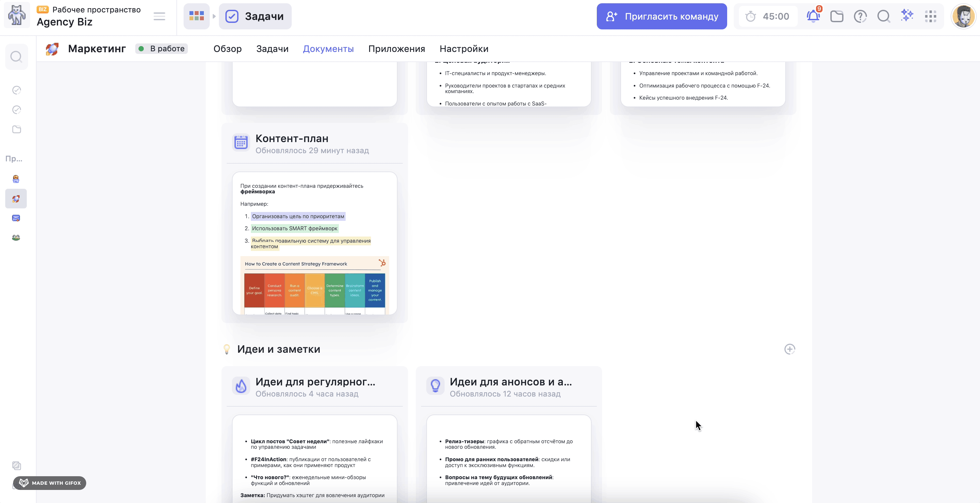The image size is (980, 503).
Task: Click the Контент-план calendar icon
Action: tap(241, 143)
